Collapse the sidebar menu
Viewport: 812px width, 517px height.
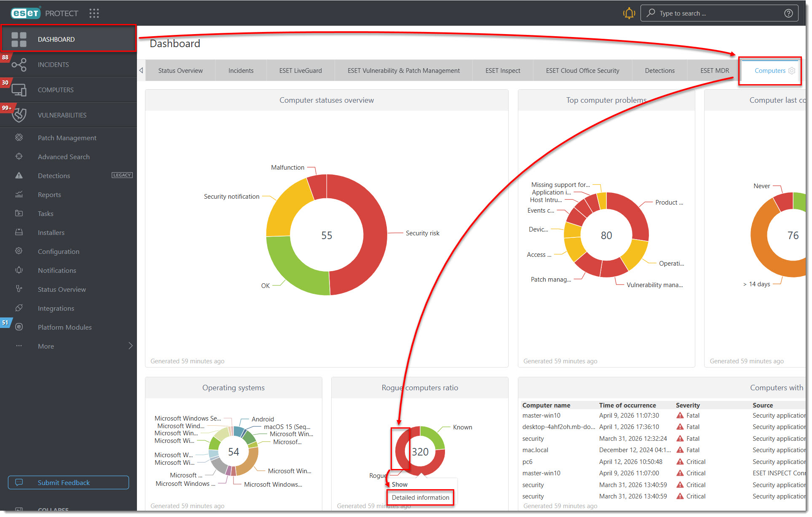coord(53,509)
